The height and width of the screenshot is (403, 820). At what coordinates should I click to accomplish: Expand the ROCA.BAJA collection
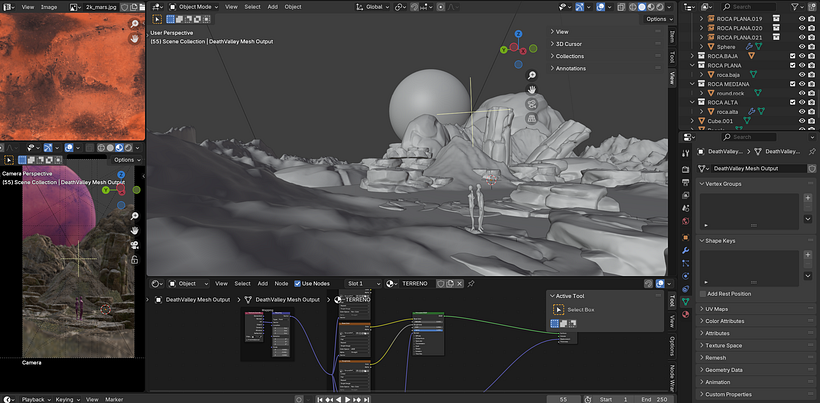pos(692,56)
